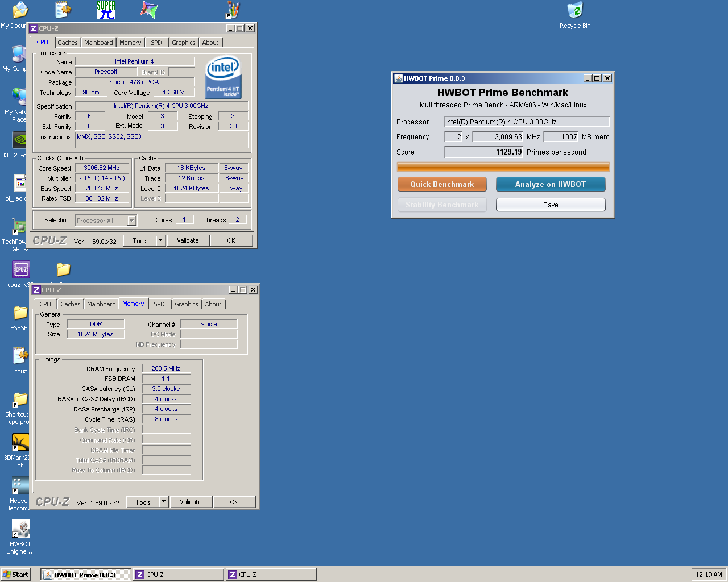Click Code Name value Prescott
Screen dimensions: 728x582
pyautogui.click(x=106, y=72)
